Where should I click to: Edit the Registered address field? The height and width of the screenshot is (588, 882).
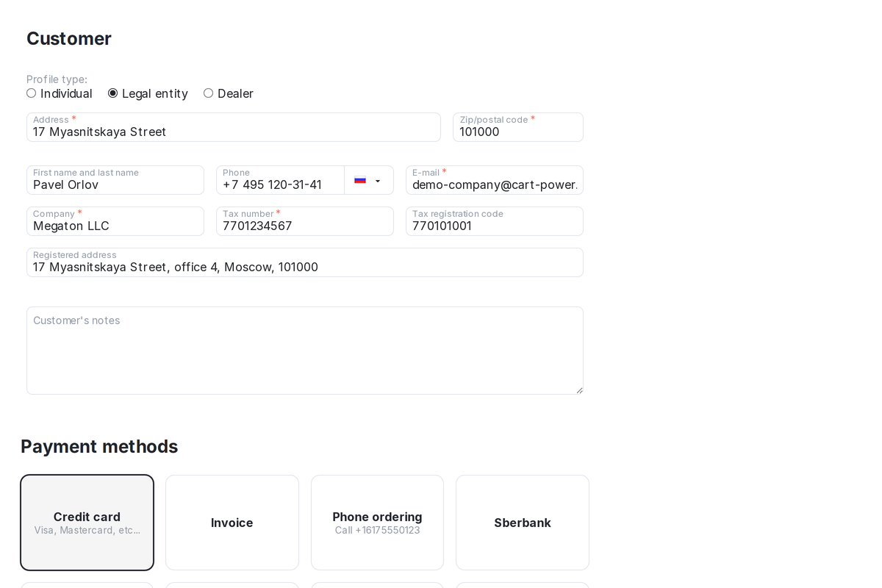305,262
